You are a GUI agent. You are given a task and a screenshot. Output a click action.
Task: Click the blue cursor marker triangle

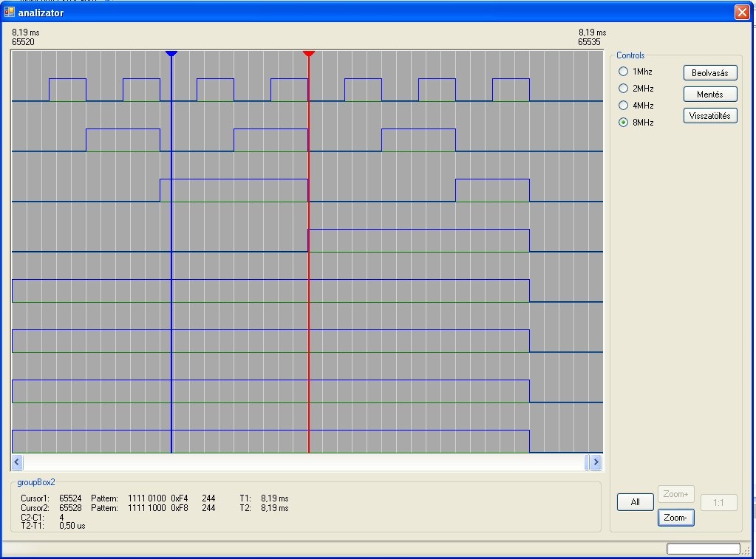tap(171, 53)
